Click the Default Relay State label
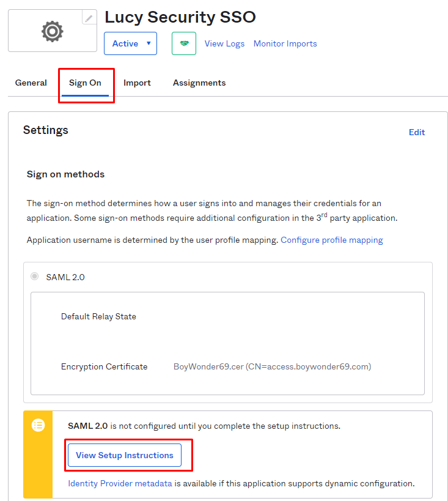The height and width of the screenshot is (501, 448). click(98, 316)
